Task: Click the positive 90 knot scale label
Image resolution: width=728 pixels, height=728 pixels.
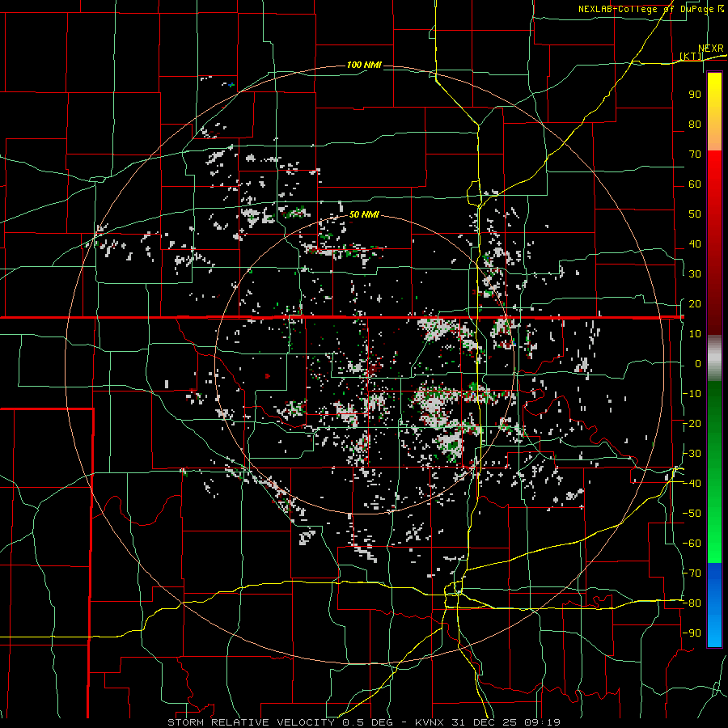Action: (695, 95)
